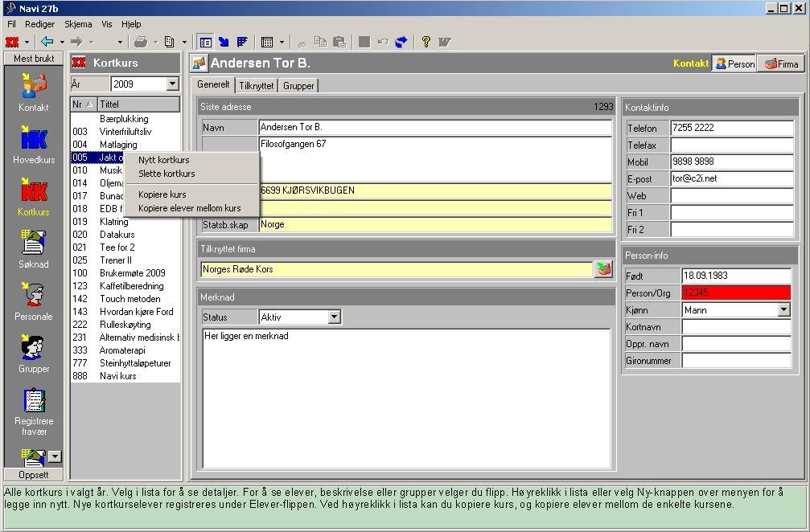
Task: Select the Brukermøte 2009 course row
Action: pyautogui.click(x=125, y=273)
